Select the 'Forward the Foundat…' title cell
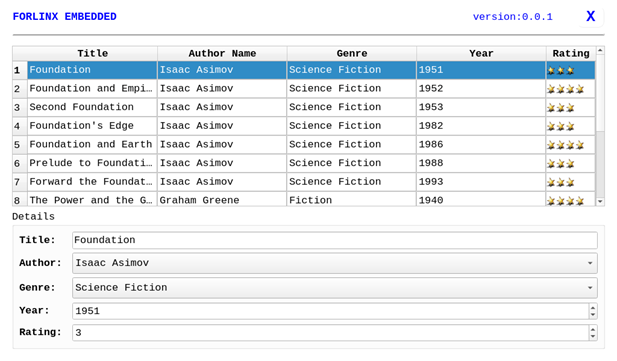The height and width of the screenshot is (361, 617). pyautogui.click(x=92, y=182)
